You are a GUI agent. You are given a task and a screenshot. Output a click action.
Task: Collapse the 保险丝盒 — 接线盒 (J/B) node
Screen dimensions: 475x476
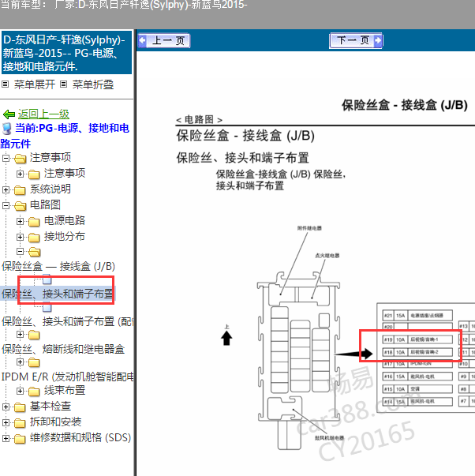click(x=20, y=251)
